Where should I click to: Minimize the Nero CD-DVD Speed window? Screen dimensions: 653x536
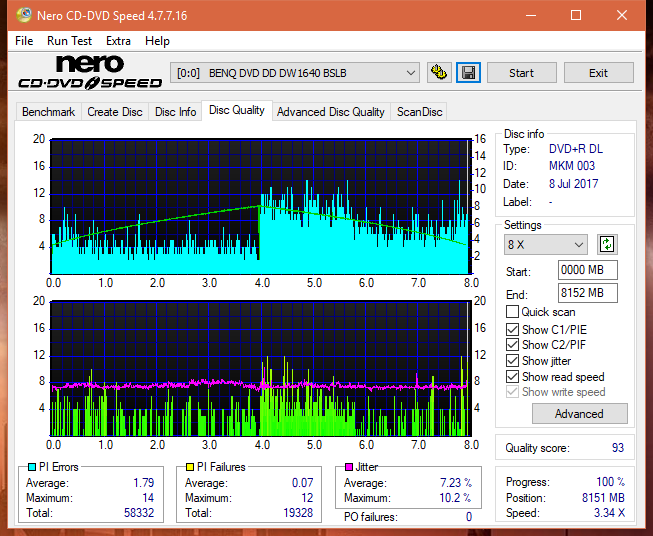point(531,15)
